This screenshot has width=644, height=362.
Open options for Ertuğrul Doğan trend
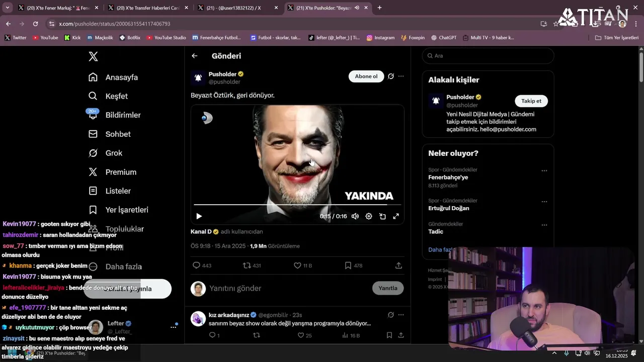click(x=544, y=202)
